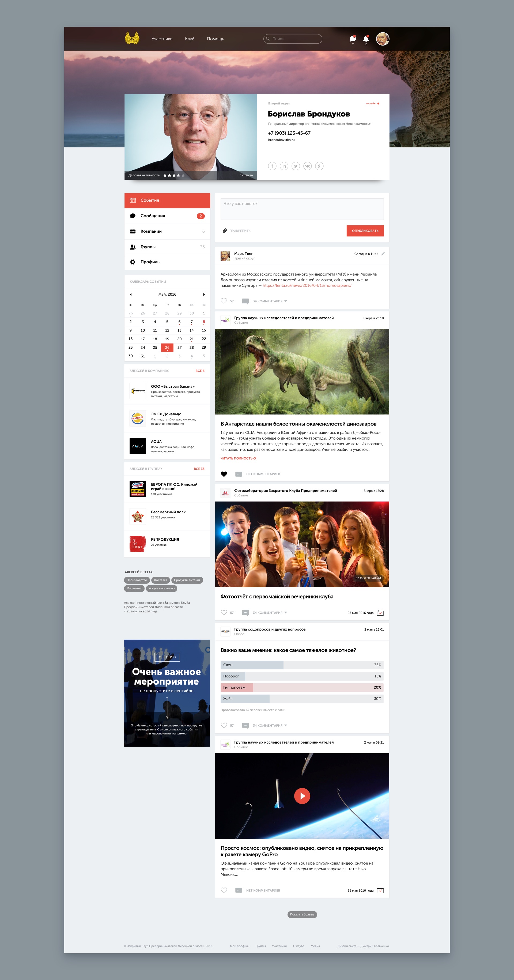The height and width of the screenshot is (980, 514).
Task: Open Участники in top navigation
Action: [x=162, y=39]
